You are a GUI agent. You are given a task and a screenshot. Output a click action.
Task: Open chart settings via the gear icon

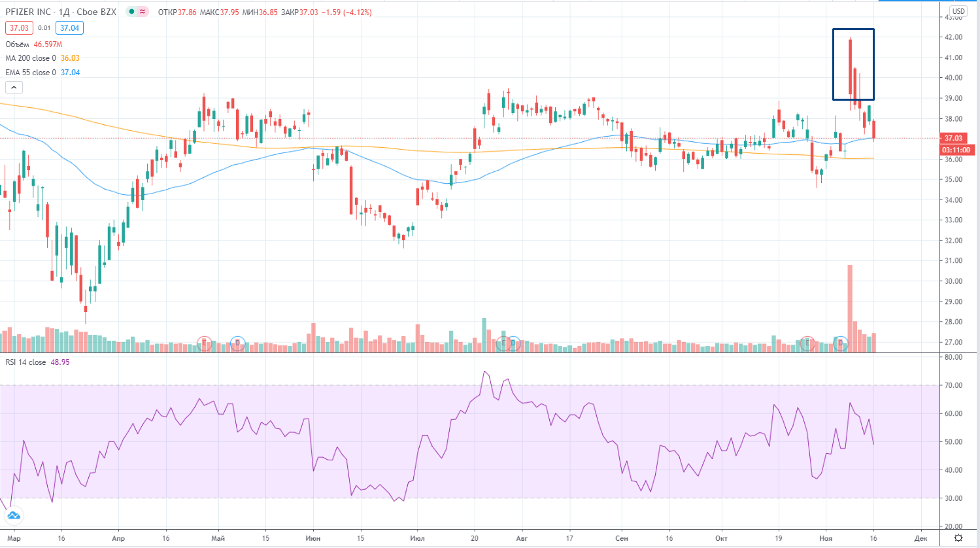[x=958, y=538]
